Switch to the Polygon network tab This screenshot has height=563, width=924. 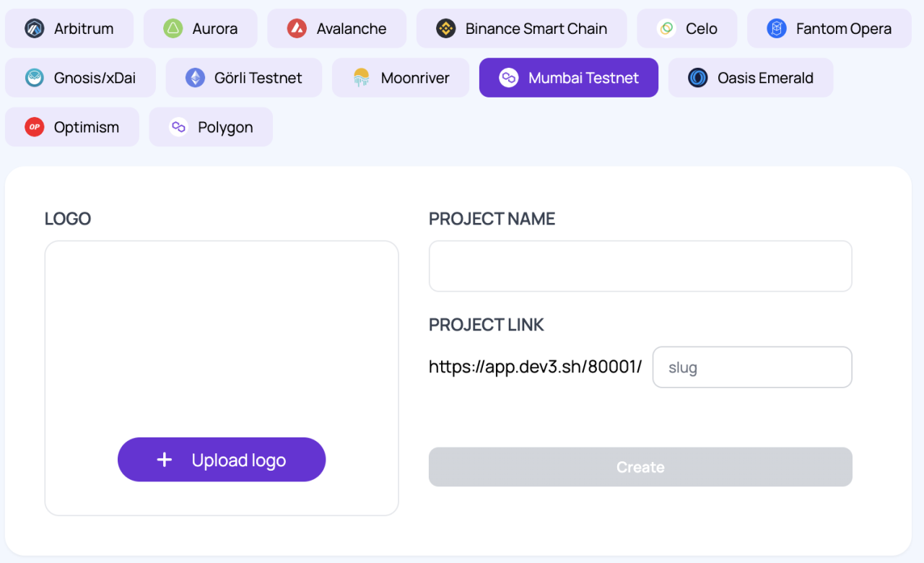(211, 126)
